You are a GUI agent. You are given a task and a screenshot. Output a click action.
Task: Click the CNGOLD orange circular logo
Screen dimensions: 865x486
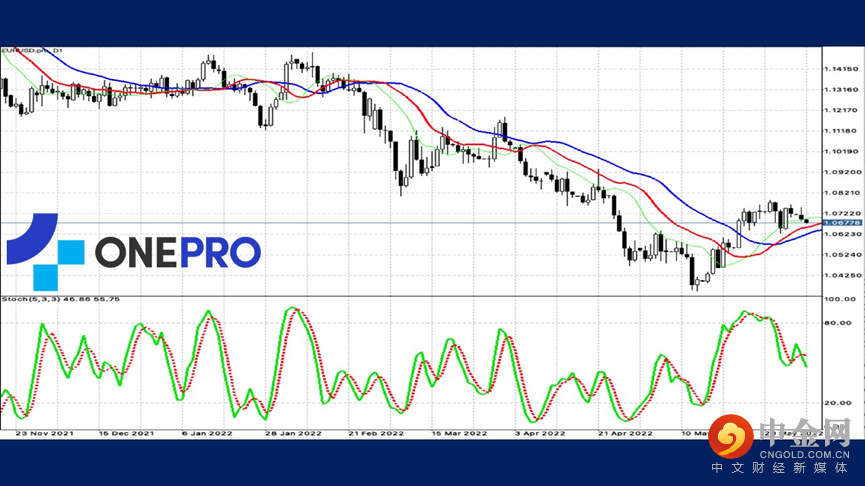(x=731, y=436)
